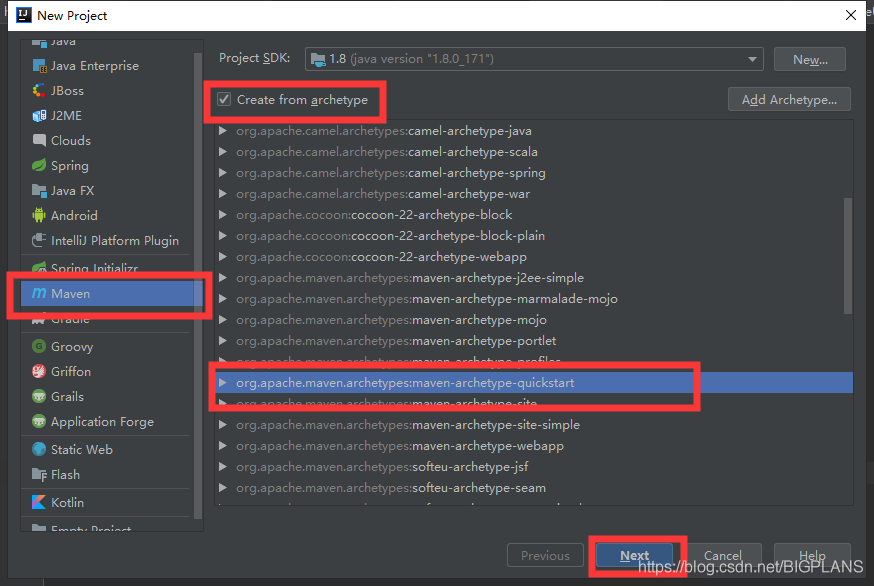The height and width of the screenshot is (586, 874).
Task: Click the Application Forge icon
Action: [x=39, y=422]
